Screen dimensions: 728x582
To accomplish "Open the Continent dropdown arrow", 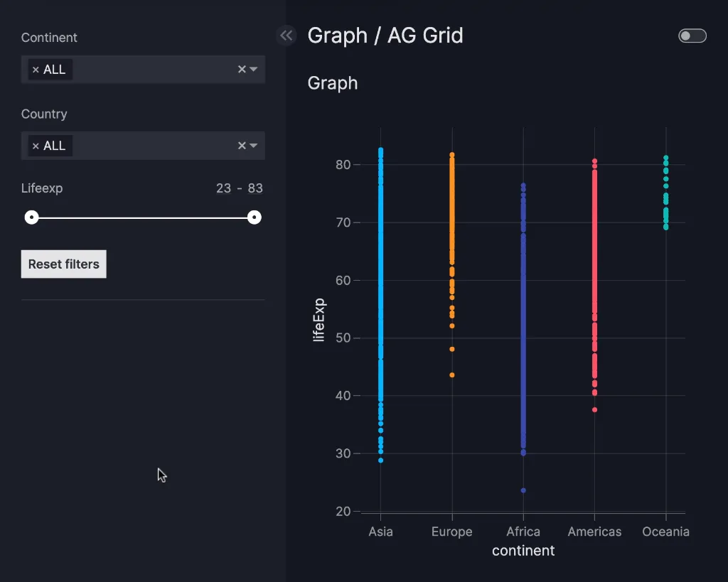I will 254,70.
